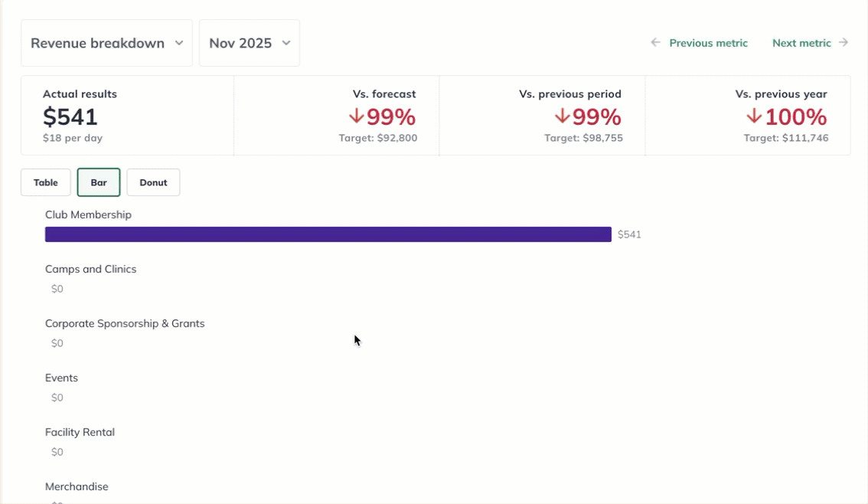Go to Previous metric
Viewport: 868px width, 504px height.
708,43
